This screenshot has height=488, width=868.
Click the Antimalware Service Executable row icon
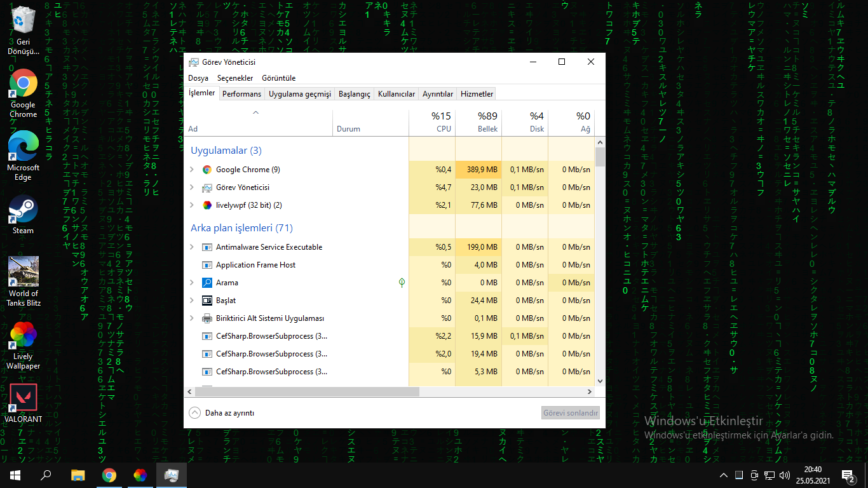(207, 247)
